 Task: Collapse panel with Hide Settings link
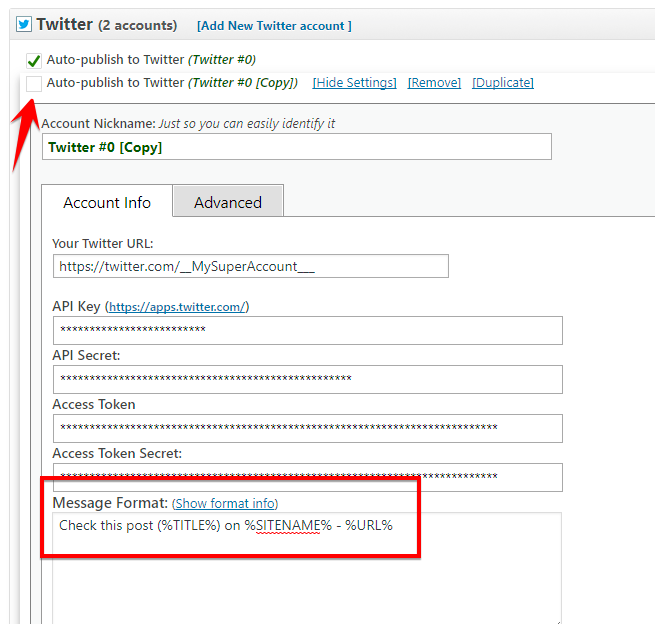pyautogui.click(x=354, y=83)
